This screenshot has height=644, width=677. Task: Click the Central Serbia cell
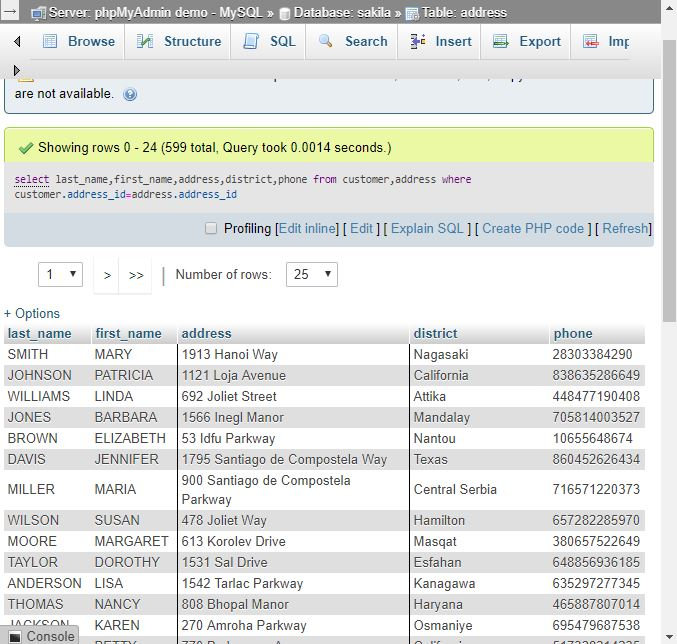pos(479,489)
